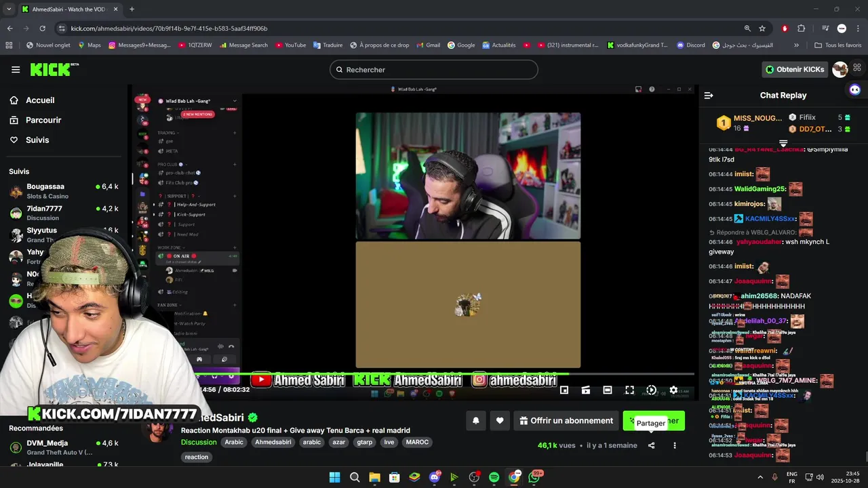
Task: Click the share icon under video
Action: (x=651, y=445)
